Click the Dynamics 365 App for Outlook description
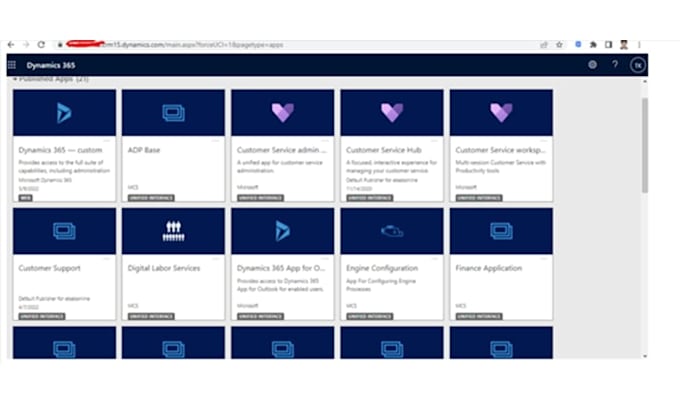 (280, 285)
